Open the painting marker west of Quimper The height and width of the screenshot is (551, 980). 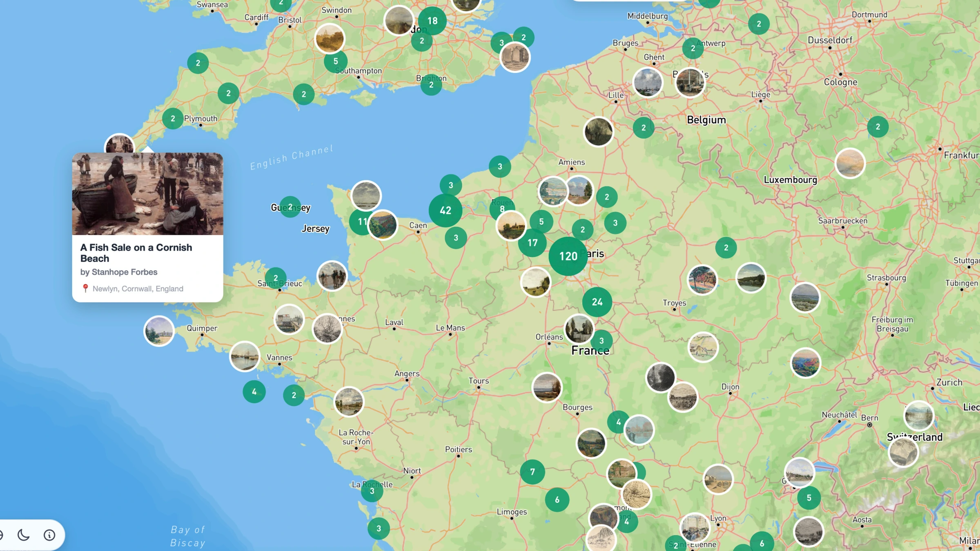[x=159, y=331]
